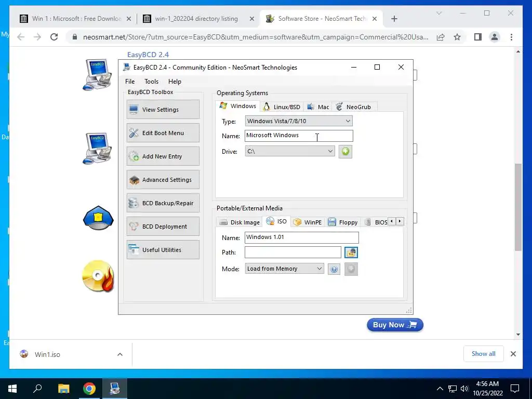Switch to the Mac tab
Screen dimensions: 532x399
click(318, 107)
